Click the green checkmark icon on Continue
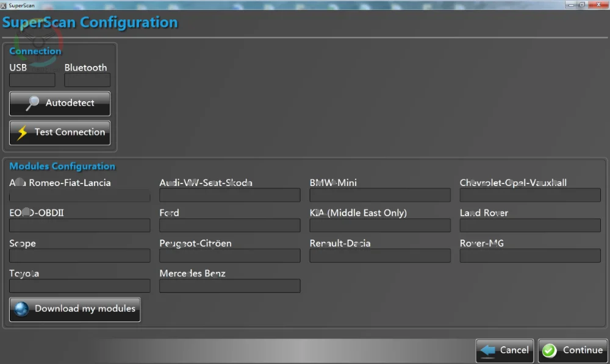The image size is (610, 364). (x=550, y=351)
